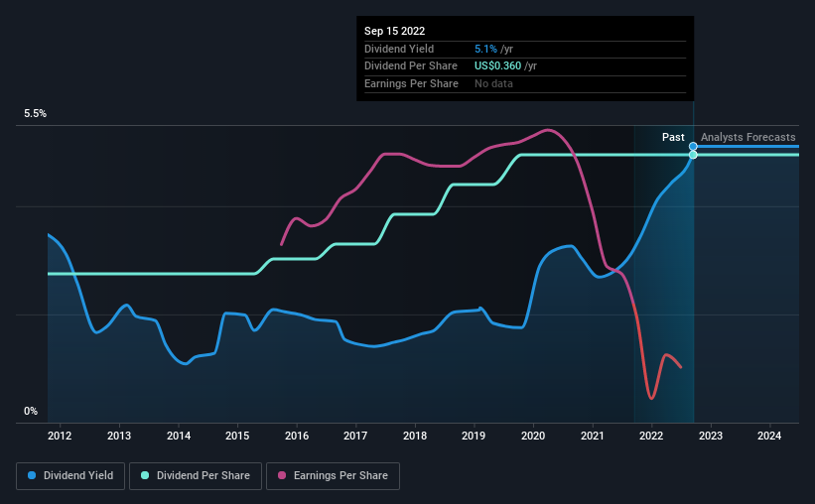Select the teal Dividend Per Share data point marker
The height and width of the screenshot is (504, 815).
(693, 155)
